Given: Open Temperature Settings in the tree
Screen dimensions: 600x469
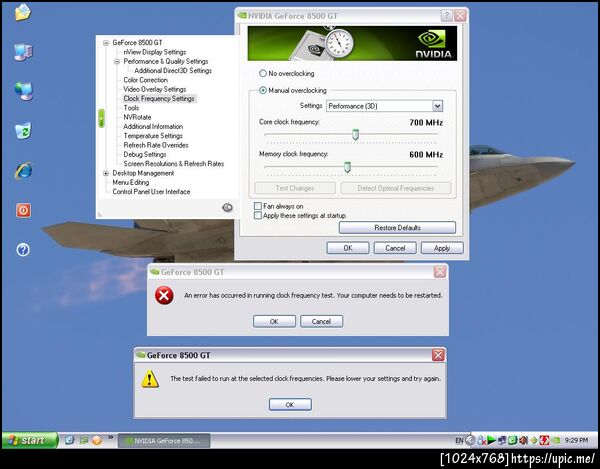Looking at the screenshot, I should pyautogui.click(x=153, y=136).
